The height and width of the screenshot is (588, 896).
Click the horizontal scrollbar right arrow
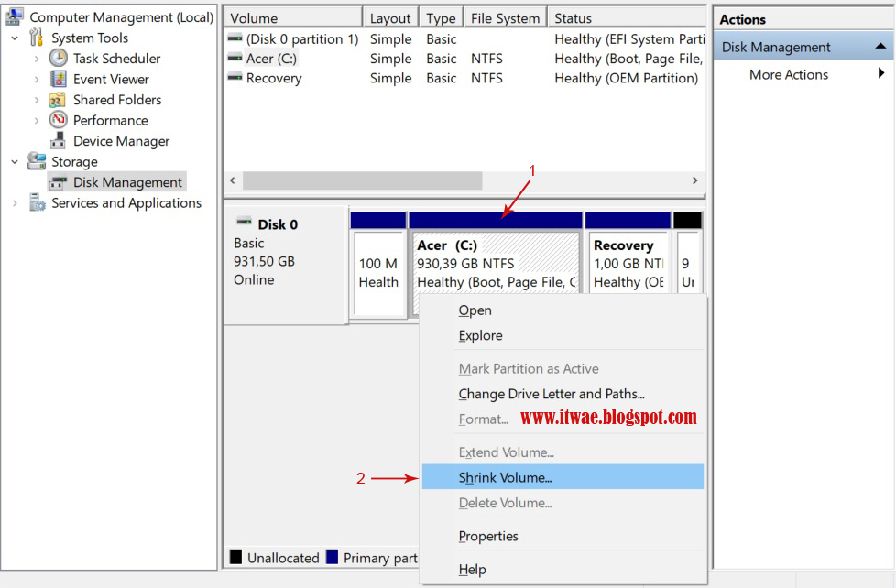pyautogui.click(x=695, y=181)
